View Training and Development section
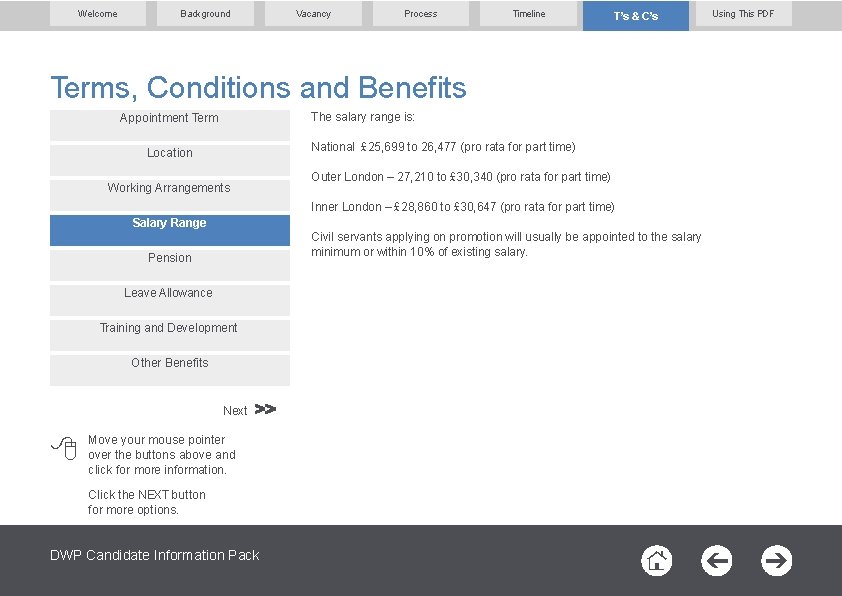The width and height of the screenshot is (842, 596). (x=170, y=335)
